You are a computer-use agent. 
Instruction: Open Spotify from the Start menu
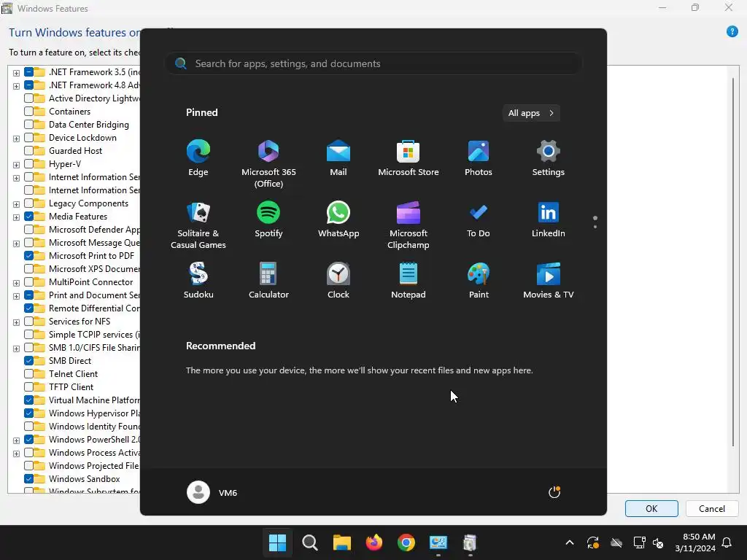point(268,219)
